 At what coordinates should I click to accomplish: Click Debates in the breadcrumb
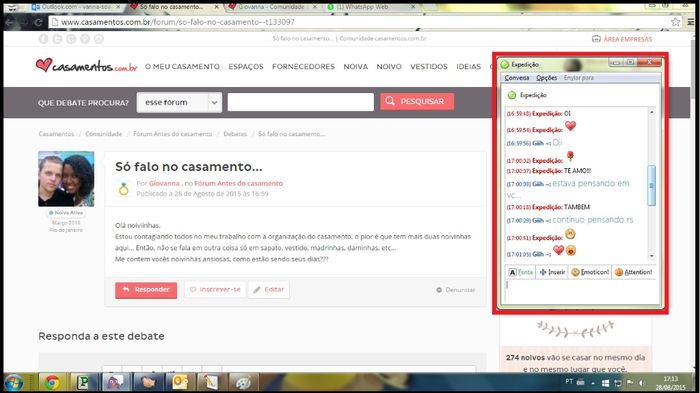(x=235, y=134)
